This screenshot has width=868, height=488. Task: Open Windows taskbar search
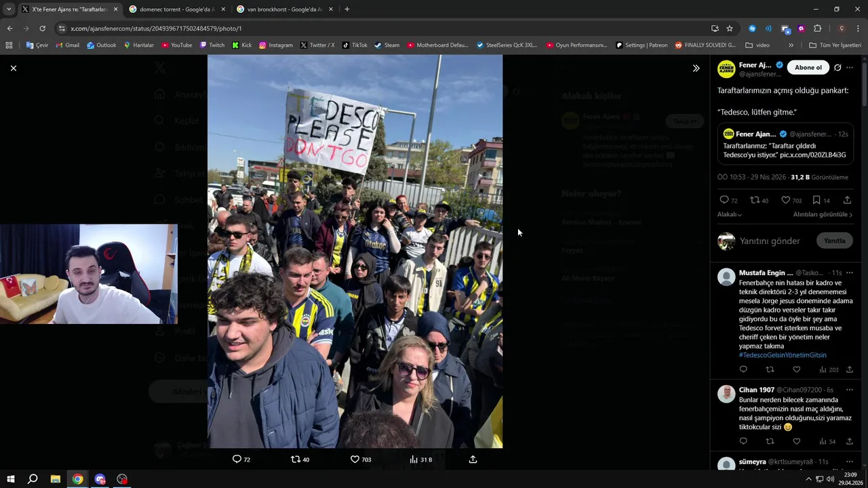tap(33, 479)
